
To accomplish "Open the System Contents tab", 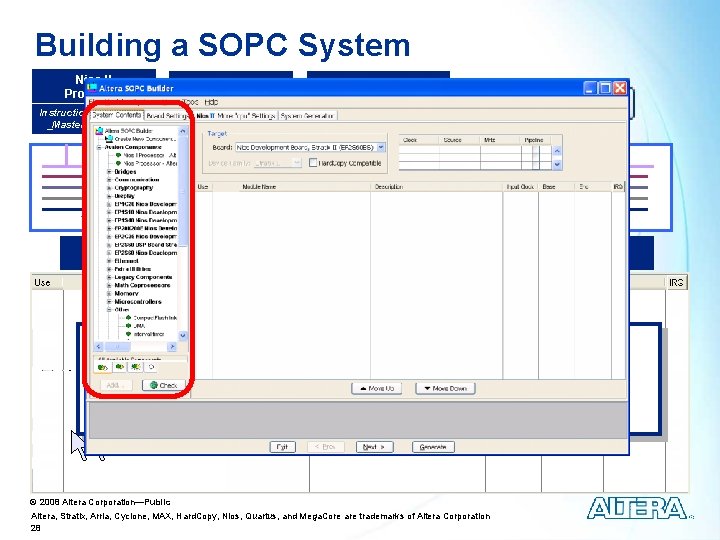I will [x=117, y=115].
